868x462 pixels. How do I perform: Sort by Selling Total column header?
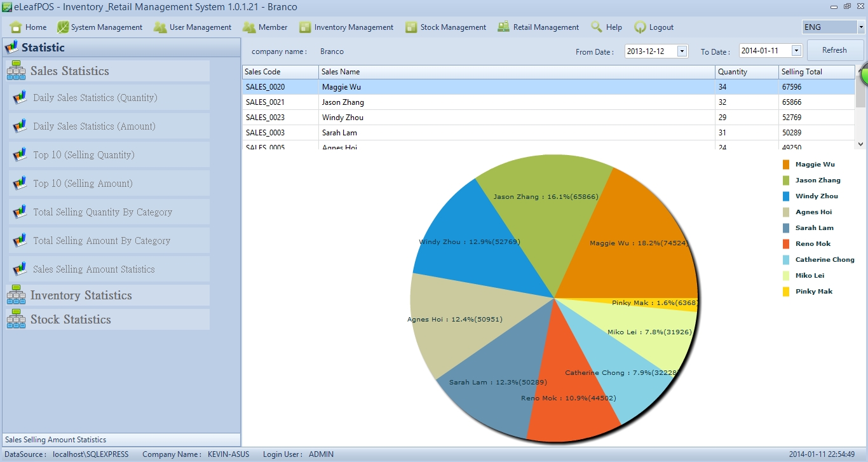pyautogui.click(x=816, y=72)
